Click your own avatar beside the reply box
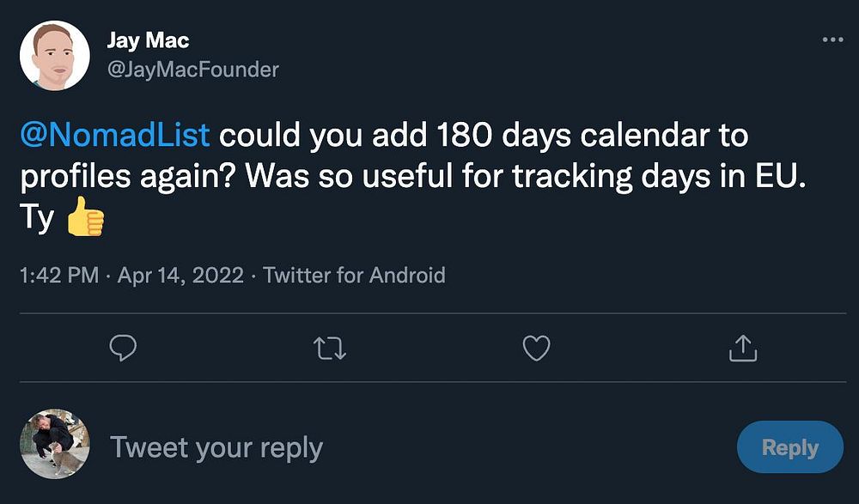859x504 pixels. [55, 443]
